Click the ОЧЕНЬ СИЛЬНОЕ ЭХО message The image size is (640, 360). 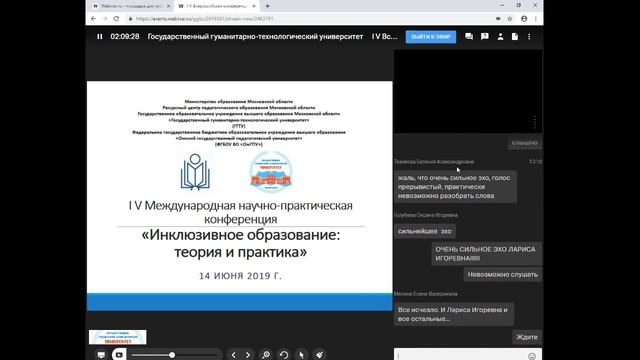coord(487,254)
